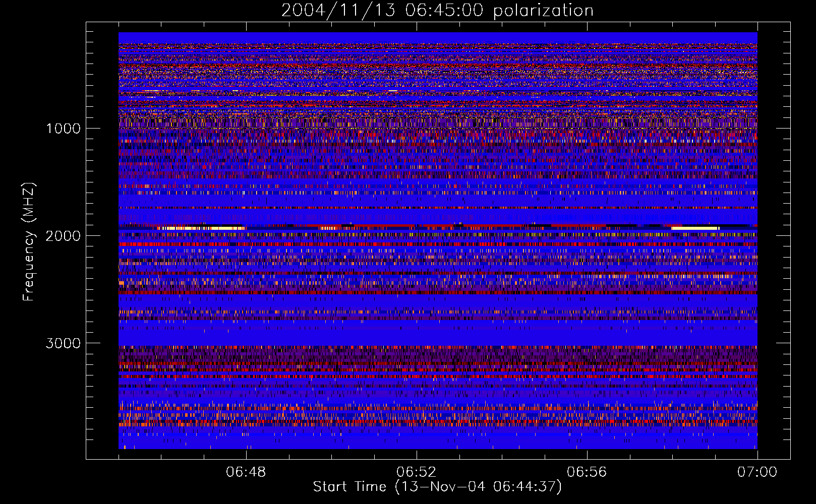This screenshot has width=816, height=504.
Task: Click the 'Start Time (13-Nov-04 06:44:37)' axis title
Action: (x=437, y=487)
